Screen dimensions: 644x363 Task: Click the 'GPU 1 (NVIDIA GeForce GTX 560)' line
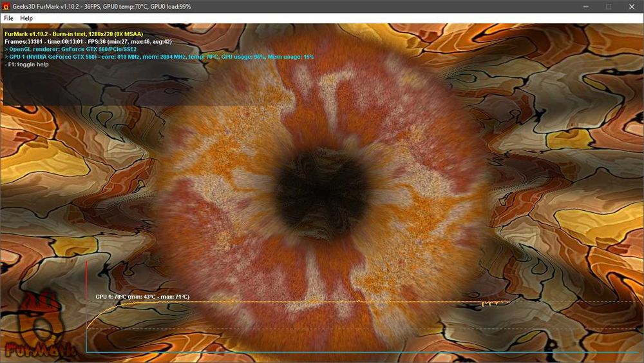[159, 57]
